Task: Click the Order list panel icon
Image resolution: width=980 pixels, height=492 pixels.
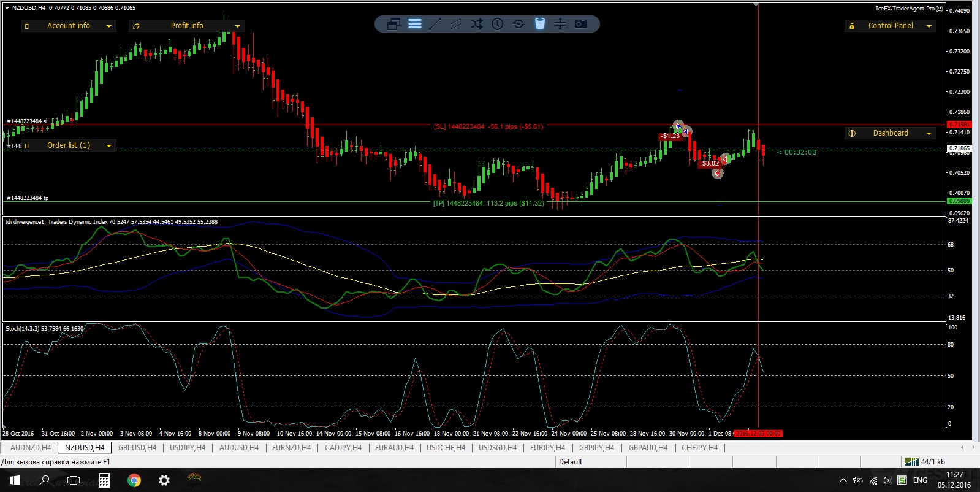Action: pyautogui.click(x=26, y=145)
